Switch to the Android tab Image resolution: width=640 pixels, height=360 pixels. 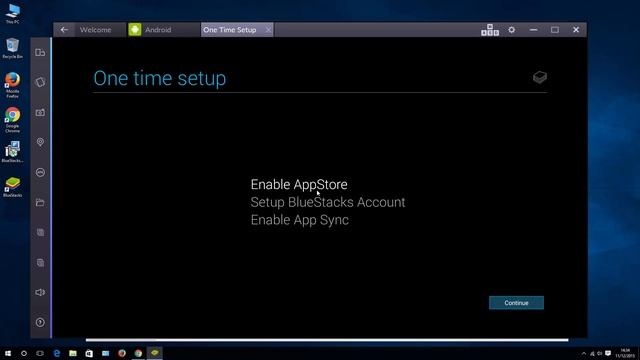click(158, 30)
